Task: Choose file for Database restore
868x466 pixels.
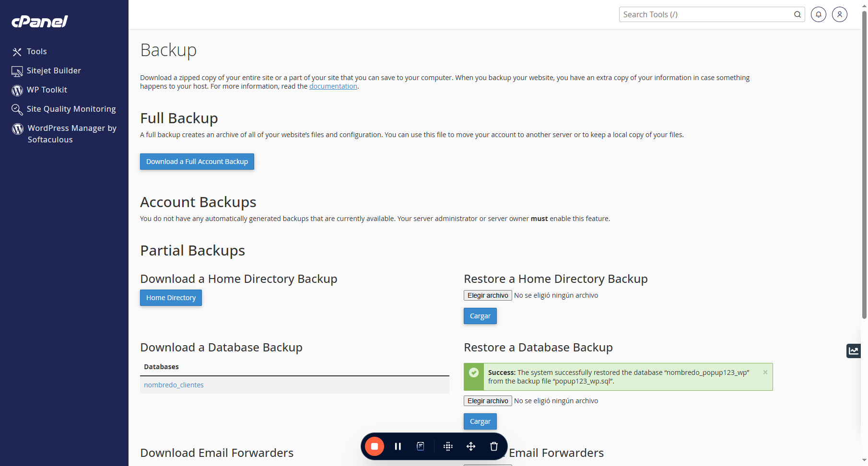Action: click(x=488, y=401)
